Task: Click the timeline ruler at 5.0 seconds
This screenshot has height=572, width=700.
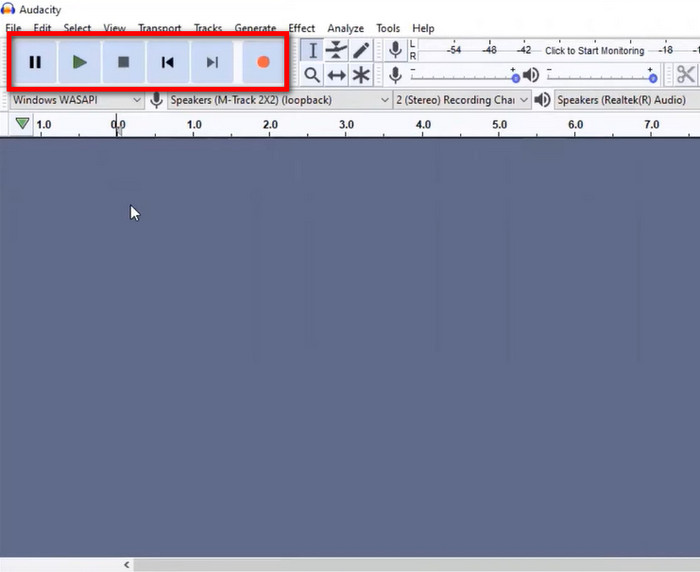Action: (499, 125)
